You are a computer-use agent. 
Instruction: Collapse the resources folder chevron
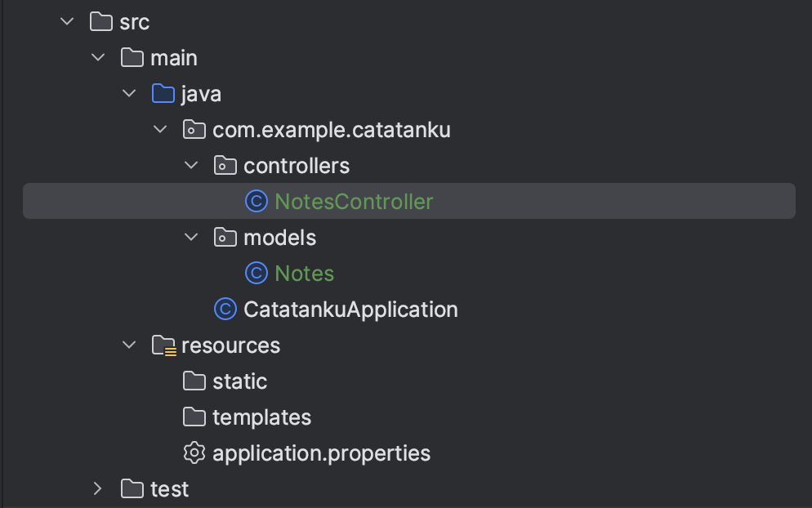point(128,345)
